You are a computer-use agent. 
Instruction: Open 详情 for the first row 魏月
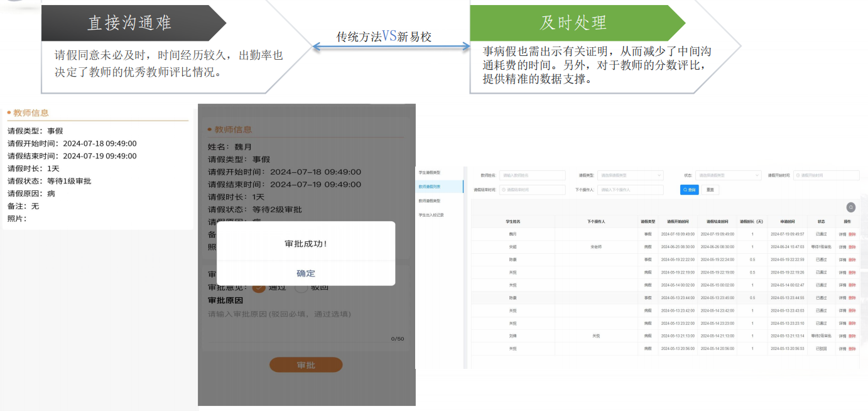pos(842,234)
